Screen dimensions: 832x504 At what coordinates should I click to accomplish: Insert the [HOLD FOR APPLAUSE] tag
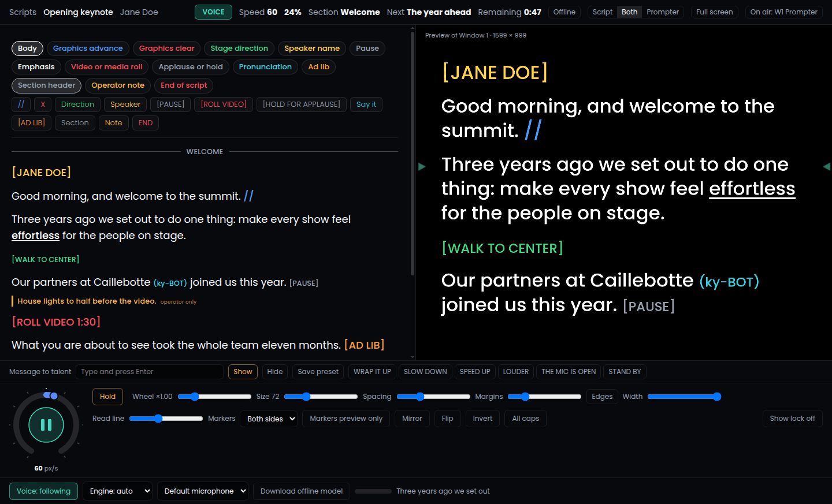pos(302,104)
